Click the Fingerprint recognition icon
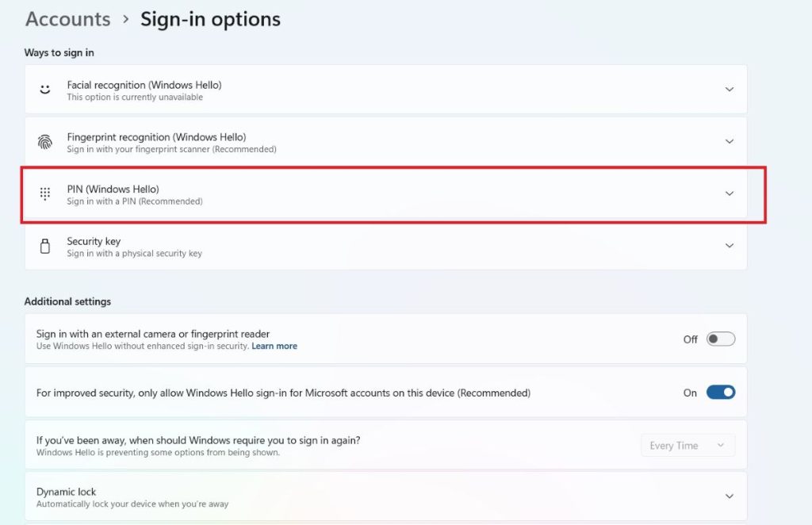The width and height of the screenshot is (812, 525). pyautogui.click(x=45, y=142)
